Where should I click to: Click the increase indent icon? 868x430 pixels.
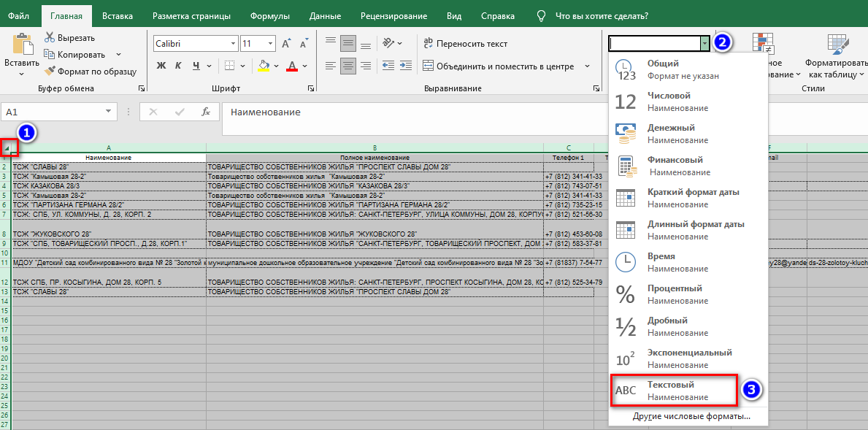tap(404, 66)
